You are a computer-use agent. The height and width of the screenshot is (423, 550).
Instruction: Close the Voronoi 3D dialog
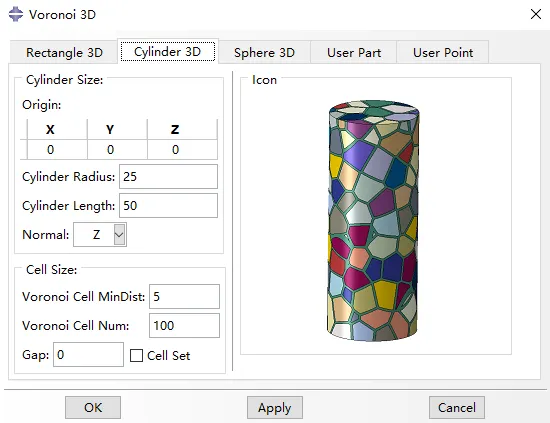click(536, 14)
